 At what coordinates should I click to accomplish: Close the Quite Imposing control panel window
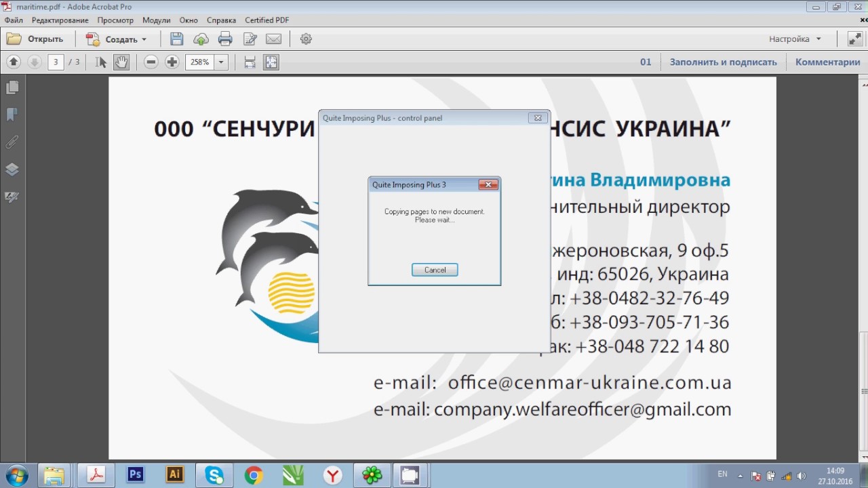coord(538,118)
